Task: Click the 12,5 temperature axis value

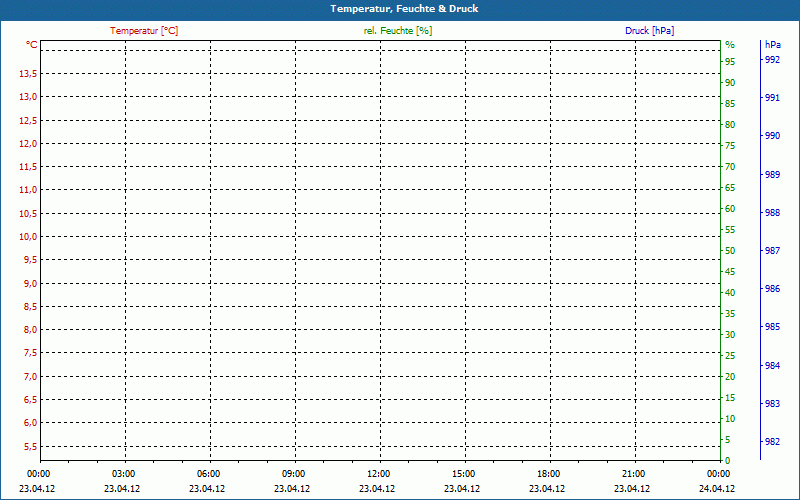Action: tap(28, 121)
